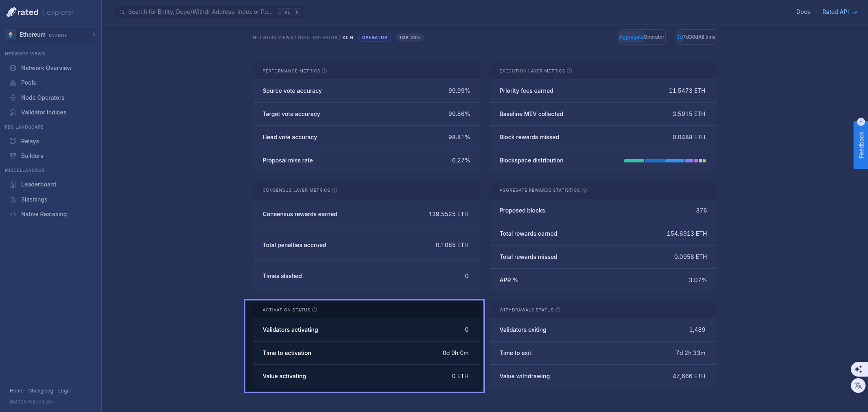Screen dimensions: 868x412
Task: Open the Pools sidebar icon
Action: [13, 83]
